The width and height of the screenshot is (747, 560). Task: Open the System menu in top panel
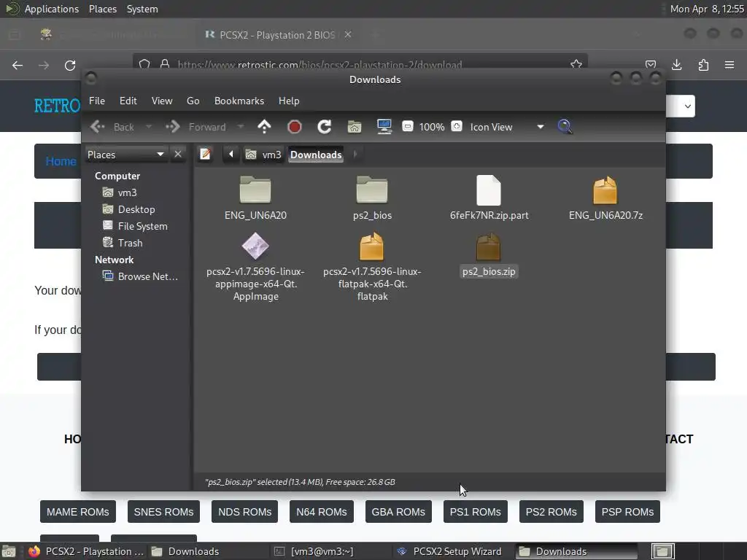(x=142, y=9)
